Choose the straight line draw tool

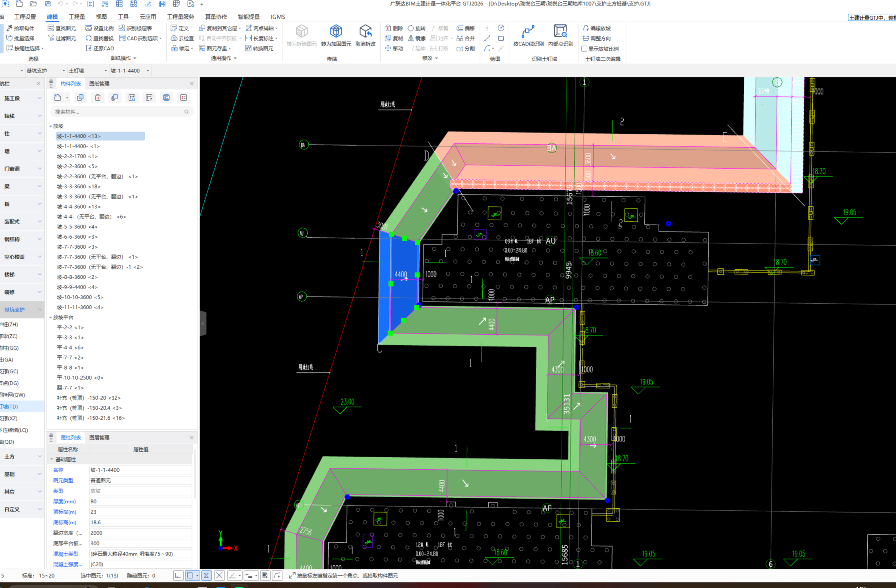487,38
